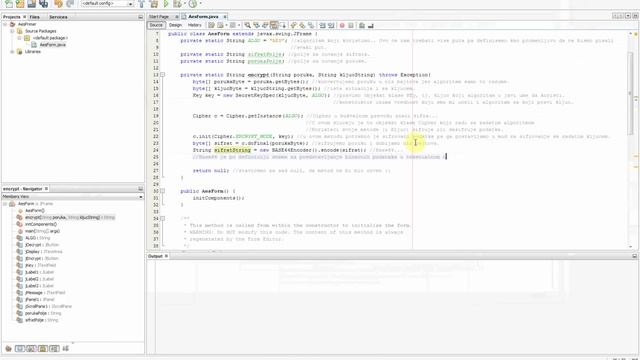Screen dimensions: 640x360
Task: Switch to the Projects tab
Action: [11, 17]
